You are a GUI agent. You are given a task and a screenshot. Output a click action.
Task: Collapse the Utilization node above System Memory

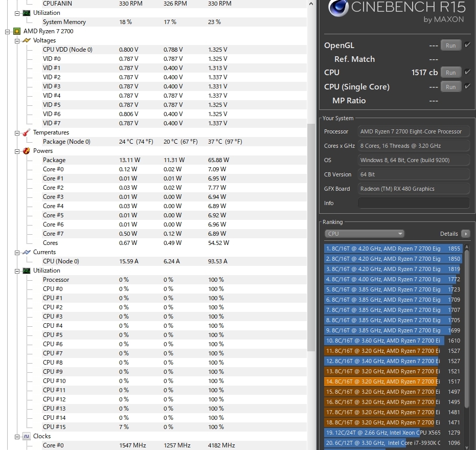click(17, 13)
